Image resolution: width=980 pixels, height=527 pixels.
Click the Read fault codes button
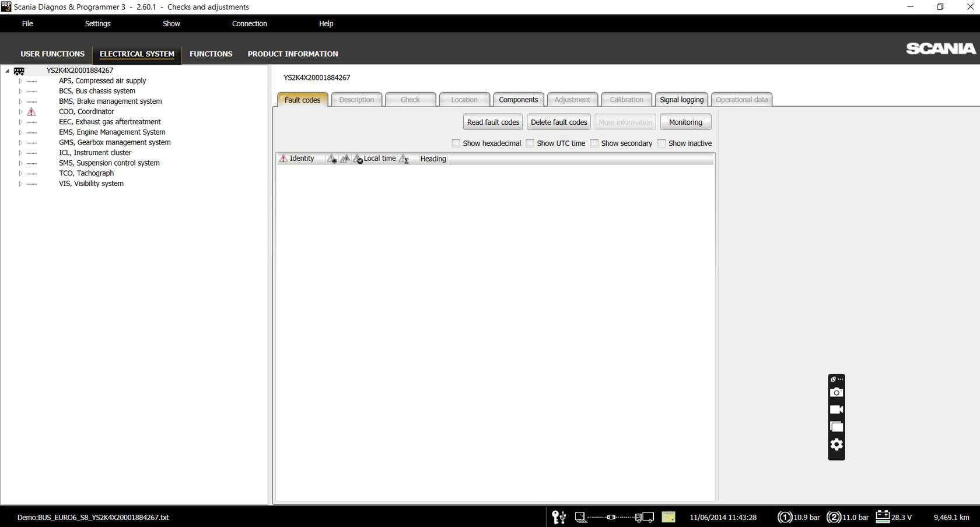tap(492, 122)
